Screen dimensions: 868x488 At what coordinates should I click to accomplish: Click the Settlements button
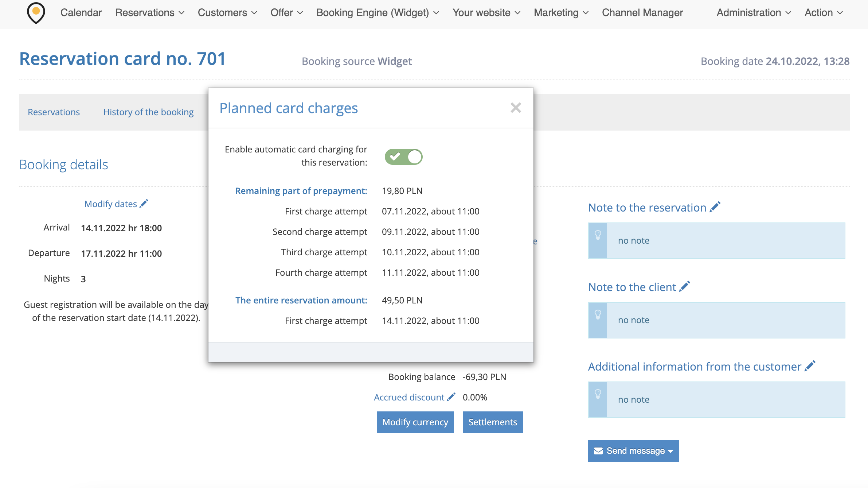point(493,422)
